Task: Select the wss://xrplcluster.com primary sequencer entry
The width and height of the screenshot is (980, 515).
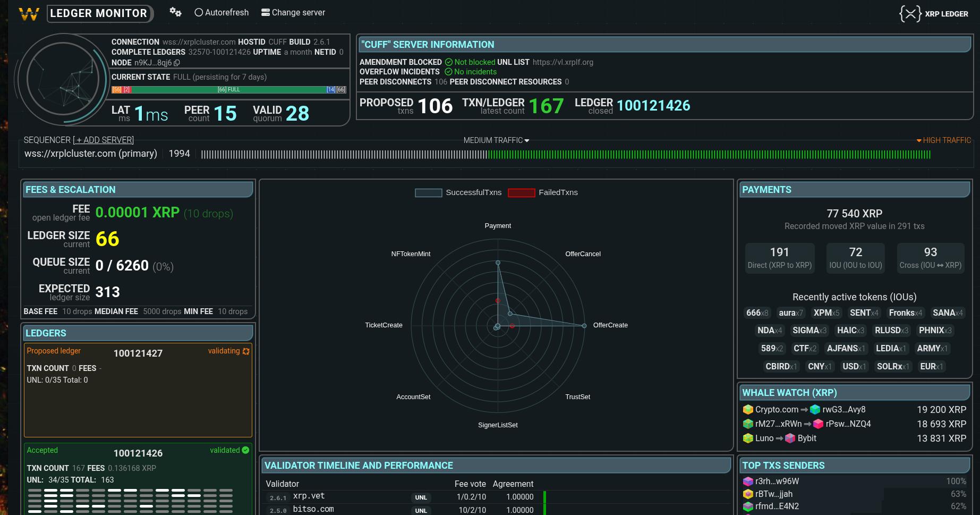Action: coord(91,154)
